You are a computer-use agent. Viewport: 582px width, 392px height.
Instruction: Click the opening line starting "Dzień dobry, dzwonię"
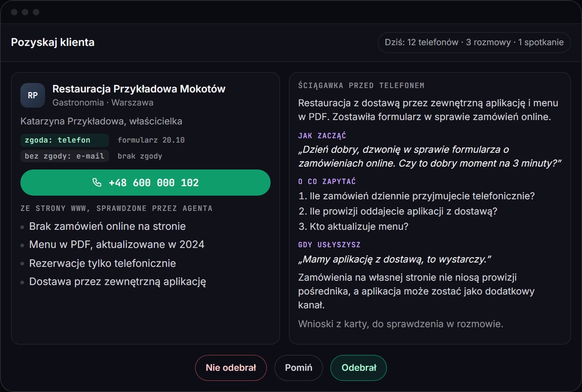[430, 156]
